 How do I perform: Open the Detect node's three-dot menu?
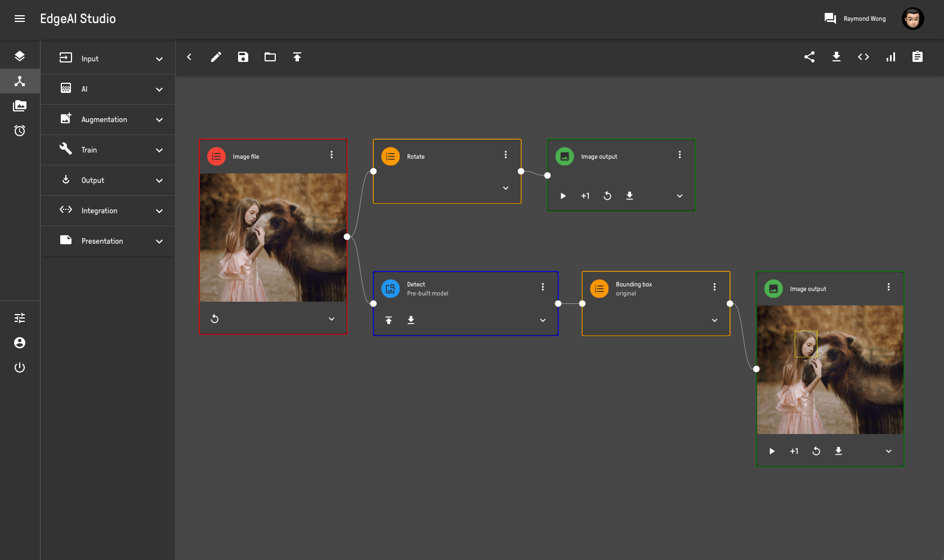(x=543, y=287)
